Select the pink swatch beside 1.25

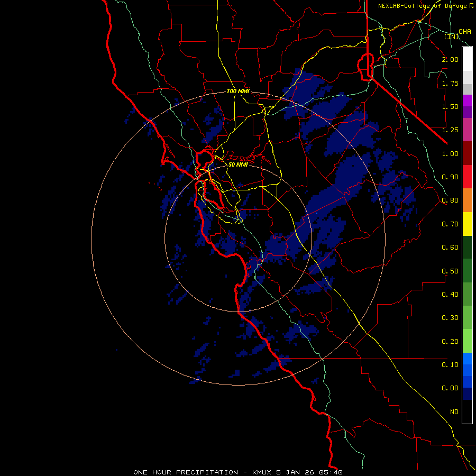[467, 130]
